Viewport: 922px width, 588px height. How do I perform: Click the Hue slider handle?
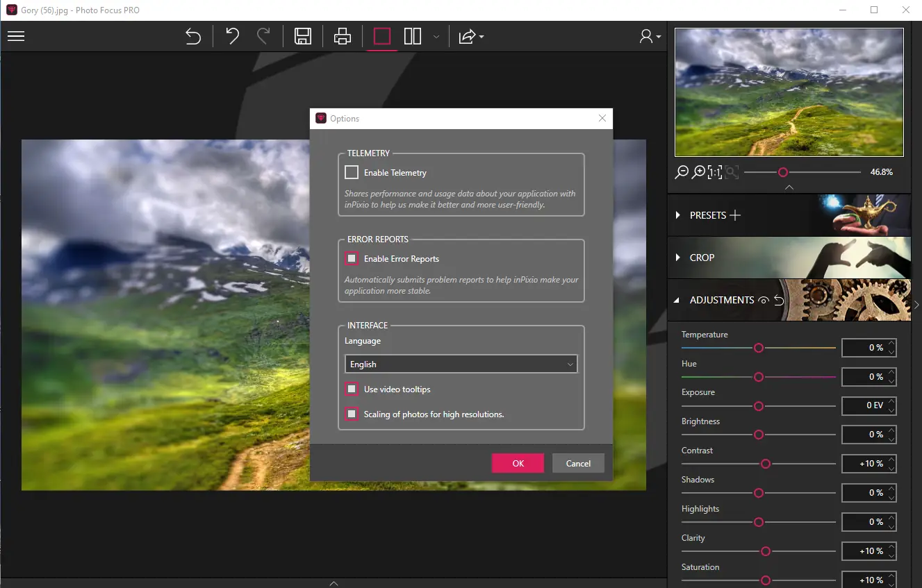click(x=759, y=376)
